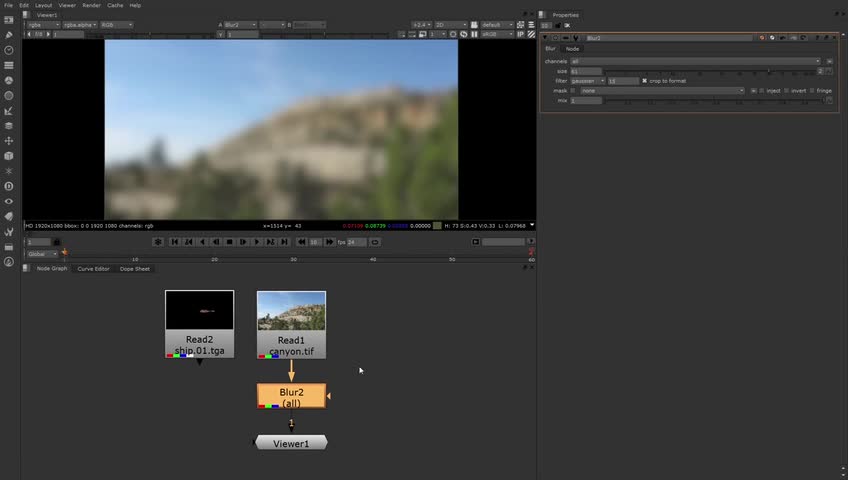Open the Views nodes menu (eye icon)
The height and width of the screenshot is (480, 848).
coord(9,201)
